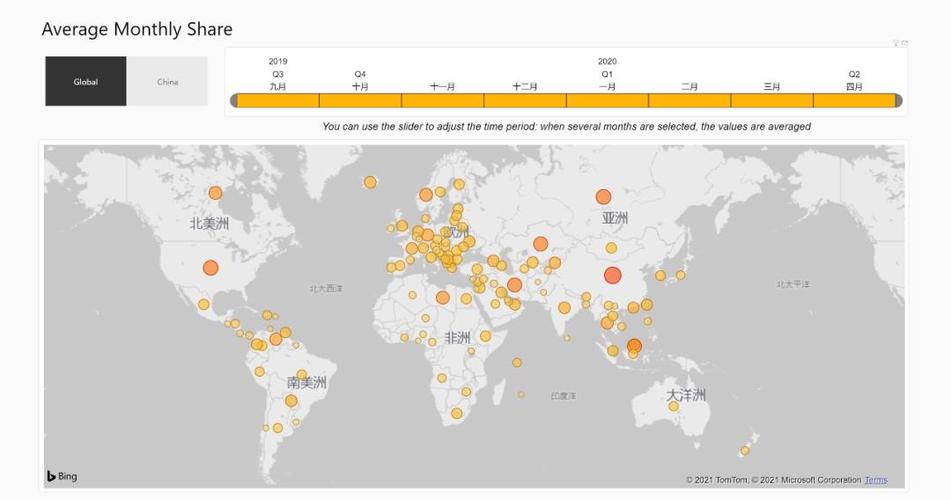Select the 二月 segment on the timeline
This screenshot has height=500, width=951.
[x=690, y=101]
